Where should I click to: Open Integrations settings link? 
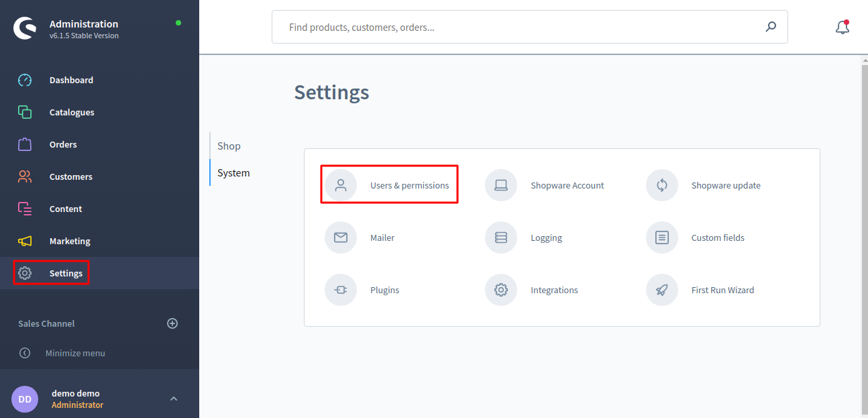pyautogui.click(x=554, y=290)
